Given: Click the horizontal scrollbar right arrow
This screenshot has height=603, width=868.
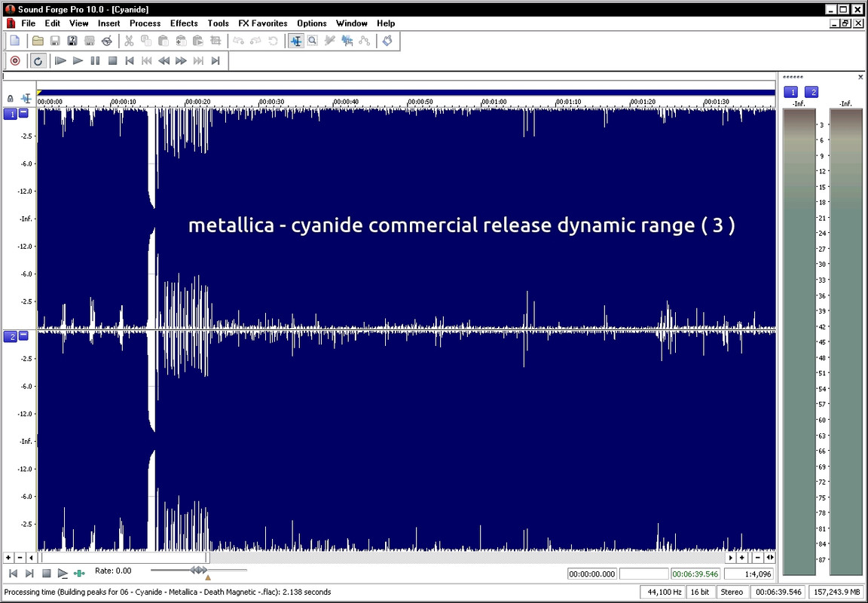Looking at the screenshot, I should pos(730,558).
